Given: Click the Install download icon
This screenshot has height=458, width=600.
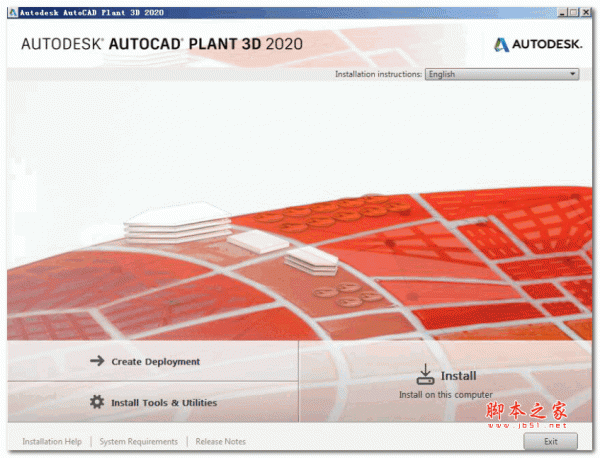Looking at the screenshot, I should tap(425, 374).
